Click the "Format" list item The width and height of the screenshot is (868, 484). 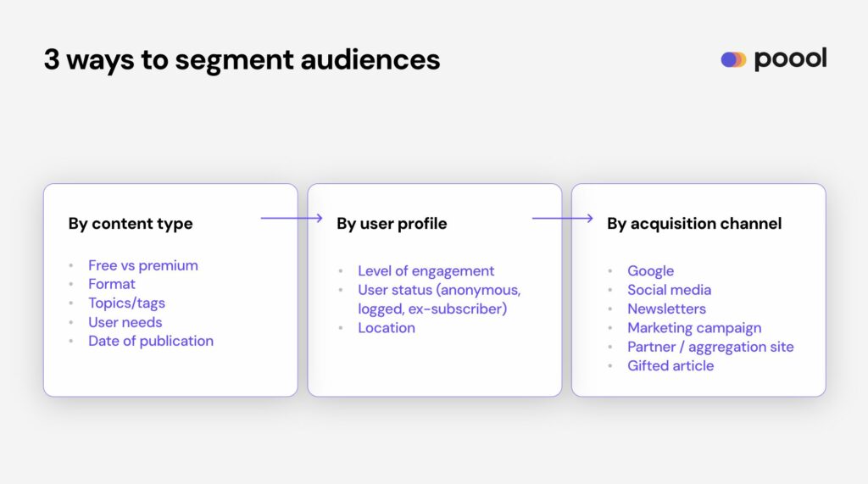pyautogui.click(x=112, y=284)
